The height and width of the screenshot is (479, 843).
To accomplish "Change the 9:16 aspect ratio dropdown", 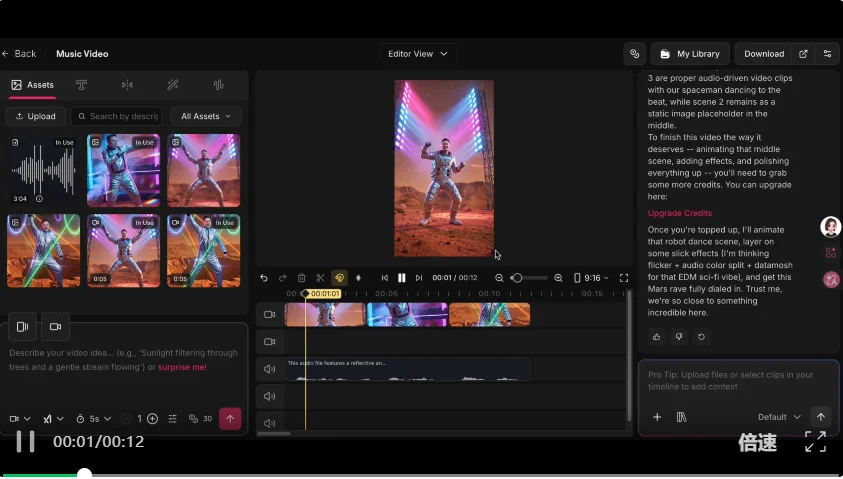I will pyautogui.click(x=591, y=278).
